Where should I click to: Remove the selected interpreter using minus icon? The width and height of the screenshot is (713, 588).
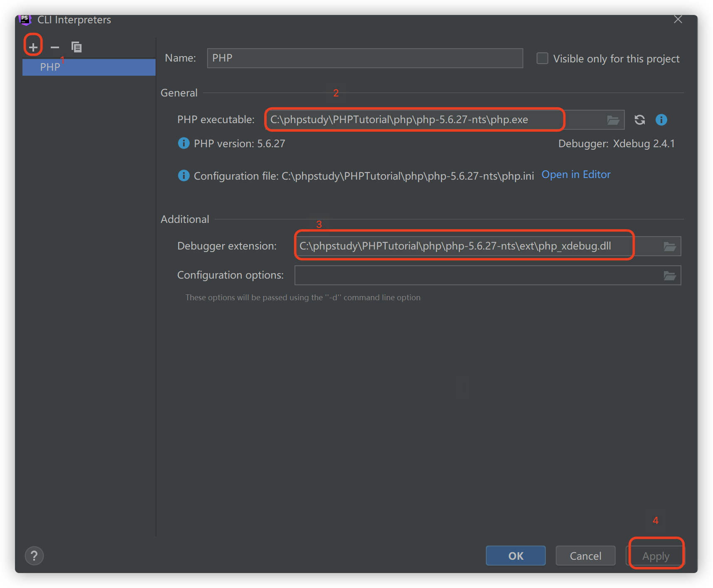click(54, 47)
